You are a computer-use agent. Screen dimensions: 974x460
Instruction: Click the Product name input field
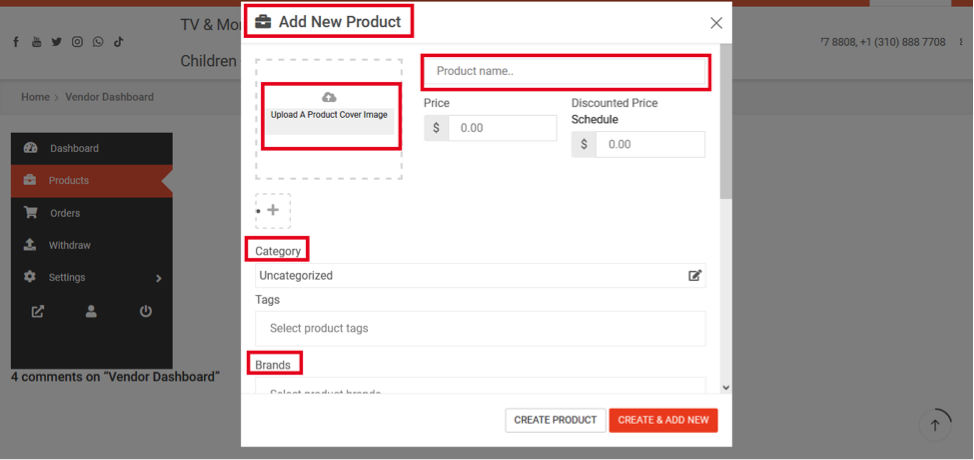566,71
